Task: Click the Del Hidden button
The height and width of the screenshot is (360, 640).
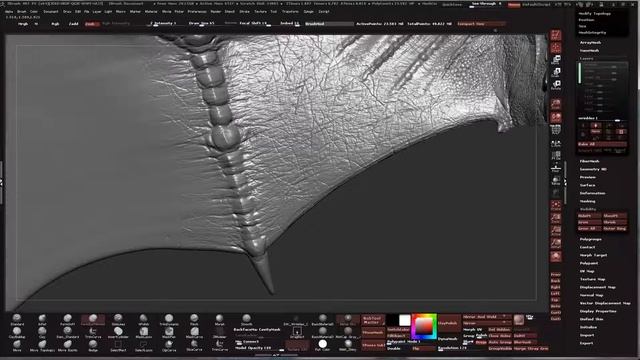Action: pyautogui.click(x=499, y=329)
